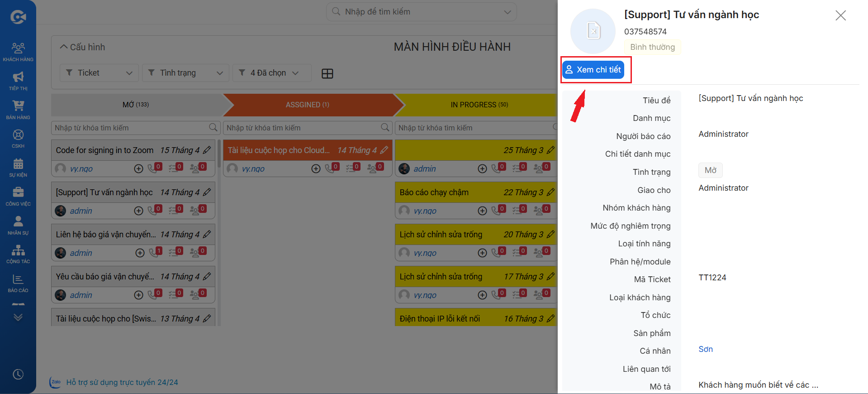Open Điện thoại IP lỗi kết nối card
Image resolution: width=868 pixels, height=394 pixels.
tap(440, 318)
